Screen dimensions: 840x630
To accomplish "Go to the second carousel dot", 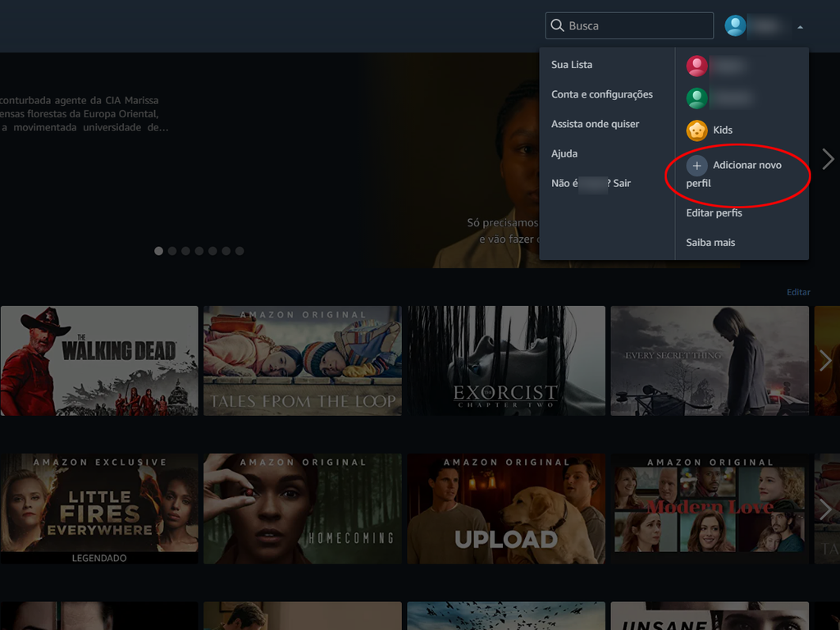I will 172,251.
